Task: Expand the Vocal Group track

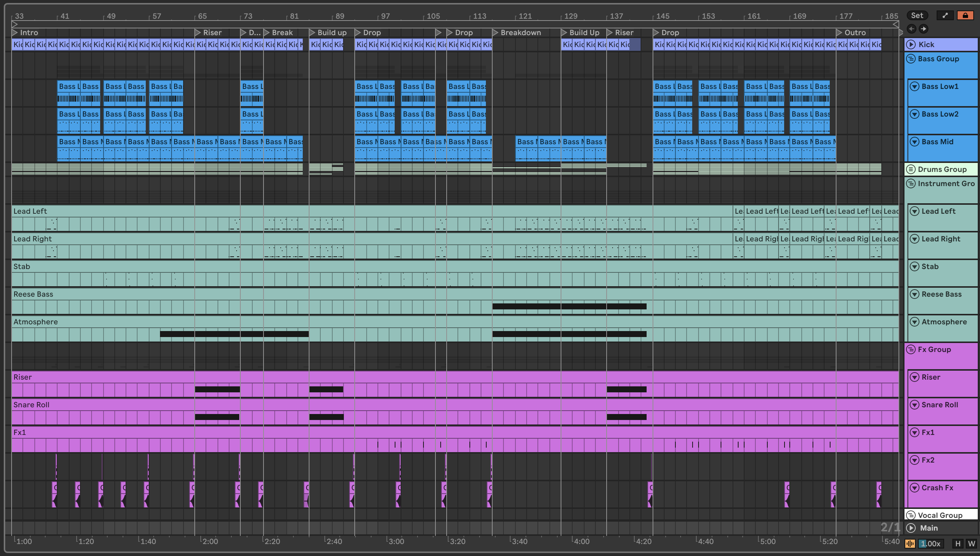Action: tap(911, 515)
